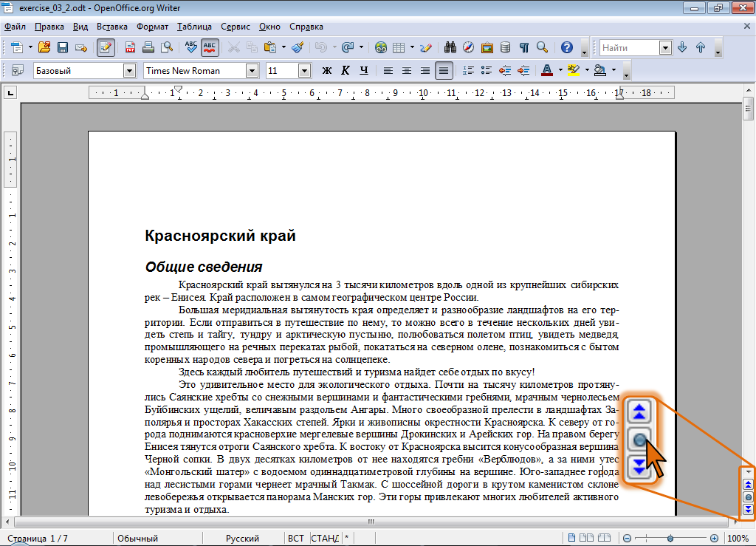Viewport: 756px width, 546px height.
Task: Apply paragraph background color
Action: [600, 70]
